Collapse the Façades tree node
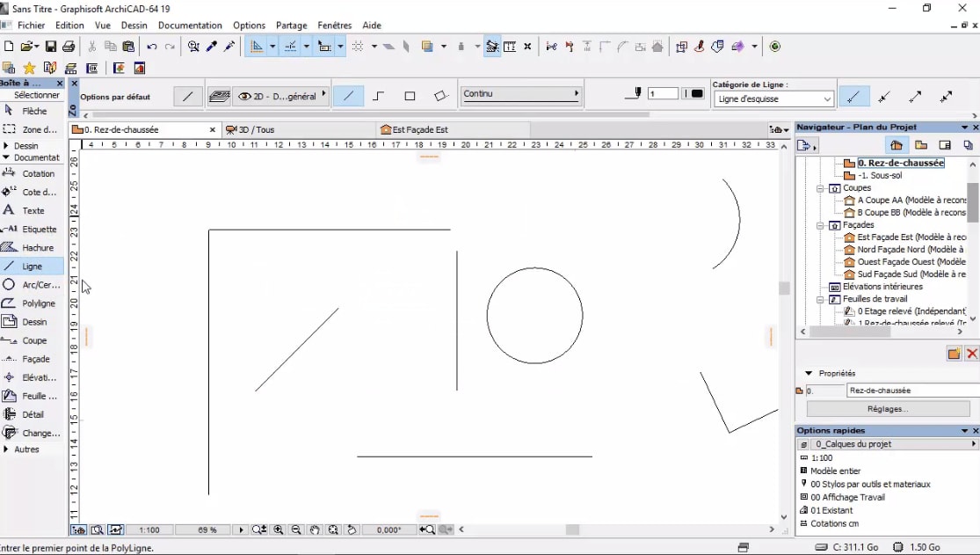The image size is (980, 555). (820, 225)
